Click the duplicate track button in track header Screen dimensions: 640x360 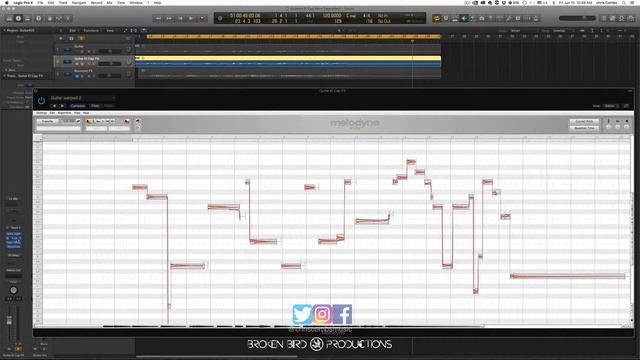click(71, 38)
